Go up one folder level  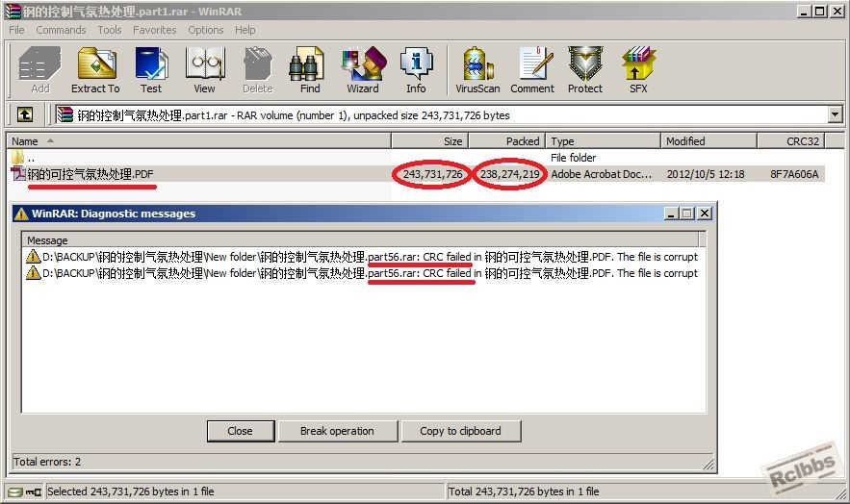(25, 114)
